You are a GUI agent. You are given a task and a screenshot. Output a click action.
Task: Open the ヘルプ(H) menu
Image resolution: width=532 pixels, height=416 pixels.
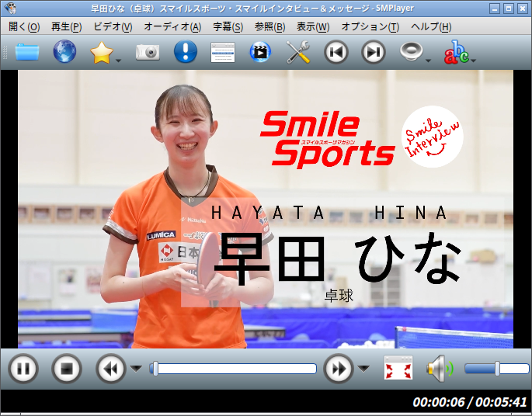(x=431, y=26)
